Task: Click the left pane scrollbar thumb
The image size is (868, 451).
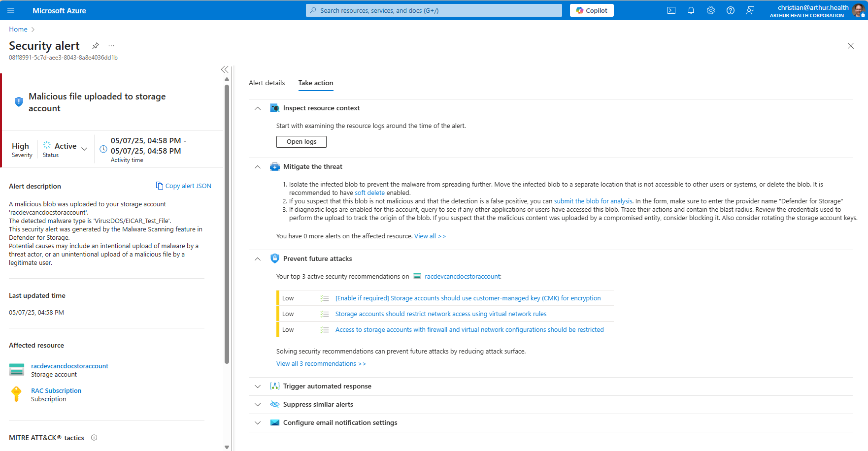Action: pos(227,224)
